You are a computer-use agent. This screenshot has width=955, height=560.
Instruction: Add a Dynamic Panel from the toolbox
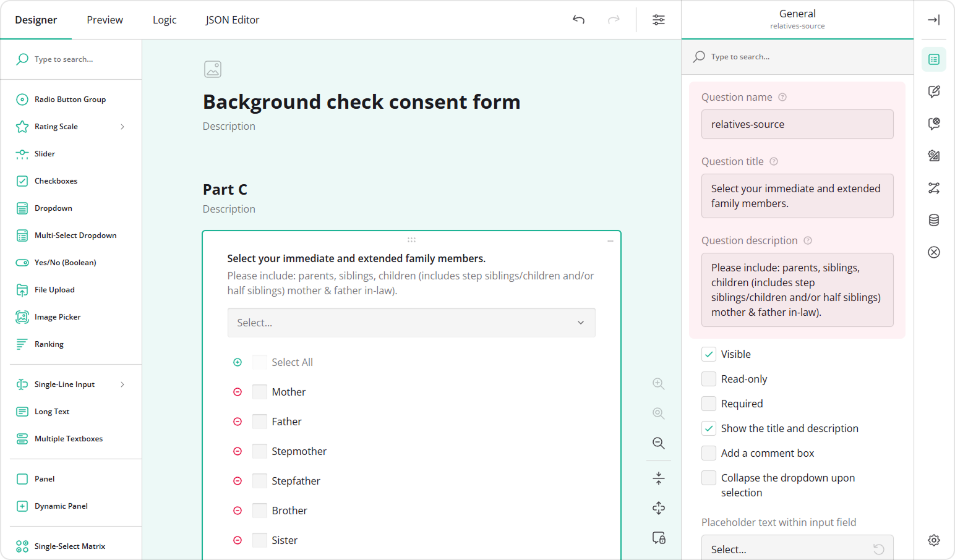click(x=59, y=506)
